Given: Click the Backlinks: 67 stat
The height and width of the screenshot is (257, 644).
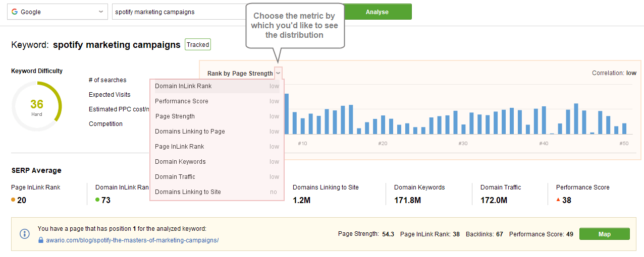Looking at the screenshot, I should [x=485, y=234].
